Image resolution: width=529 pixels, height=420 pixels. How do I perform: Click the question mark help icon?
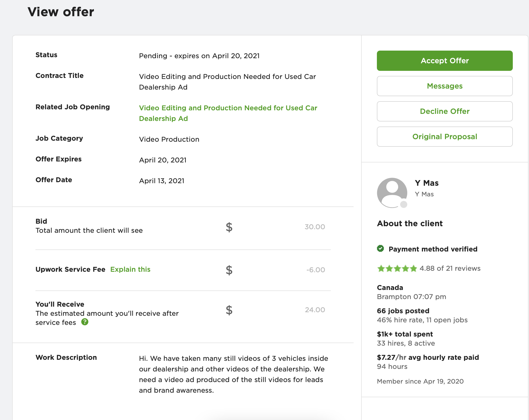[x=85, y=322]
